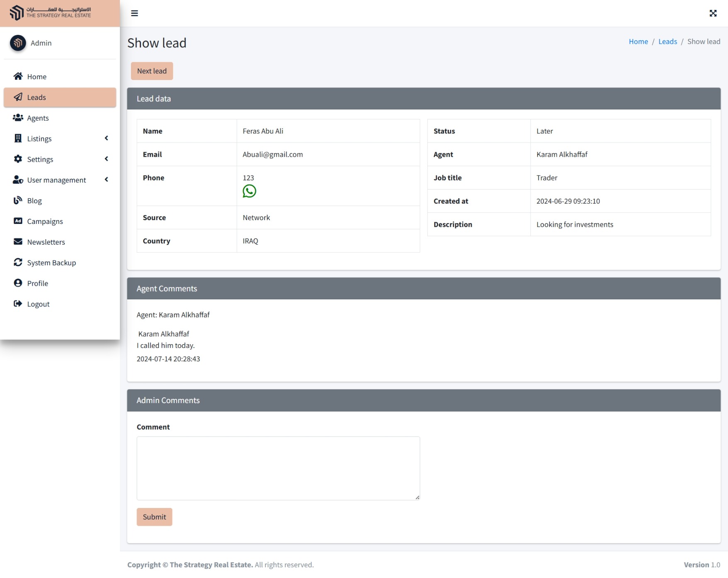This screenshot has width=728, height=578.
Task: Click the Admin avatar icon
Action: [x=18, y=43]
